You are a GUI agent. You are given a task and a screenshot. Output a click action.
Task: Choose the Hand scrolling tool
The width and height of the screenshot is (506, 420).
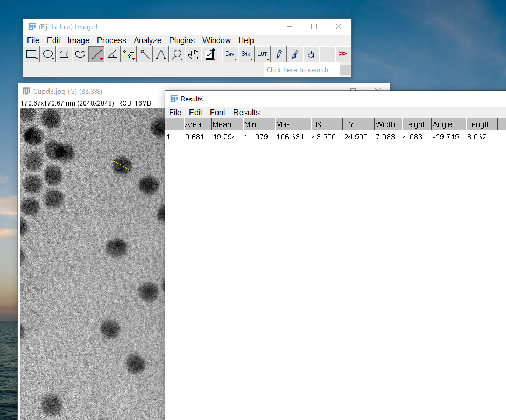point(193,54)
